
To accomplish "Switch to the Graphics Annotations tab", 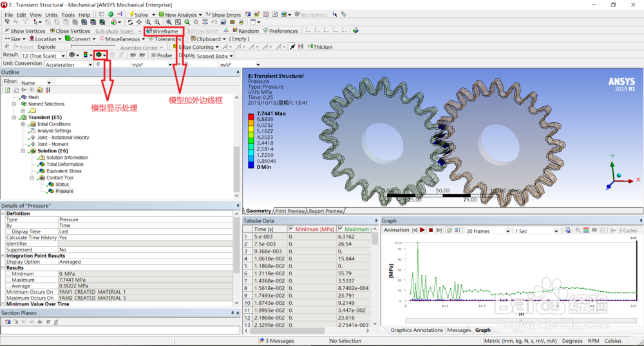I will 417,330.
